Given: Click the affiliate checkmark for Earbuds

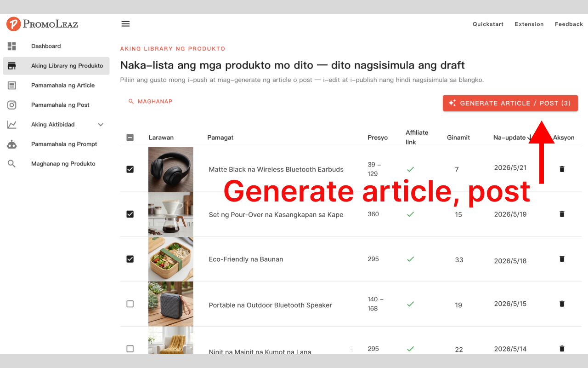Looking at the screenshot, I should (411, 169).
